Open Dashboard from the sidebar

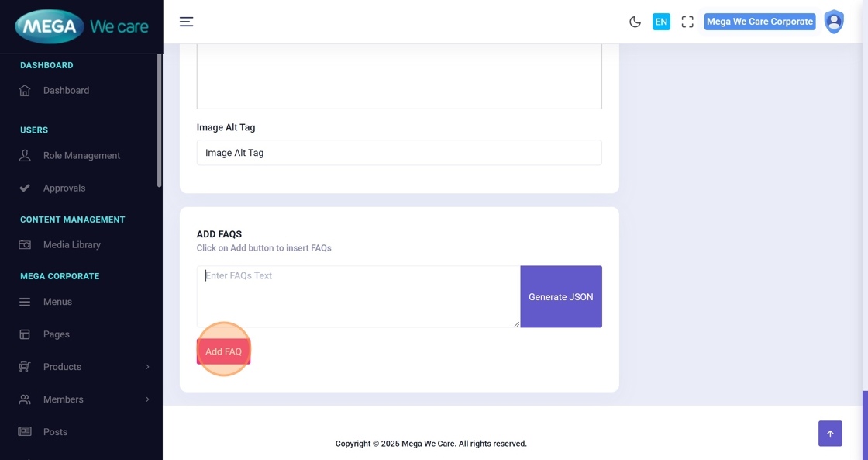pos(66,91)
